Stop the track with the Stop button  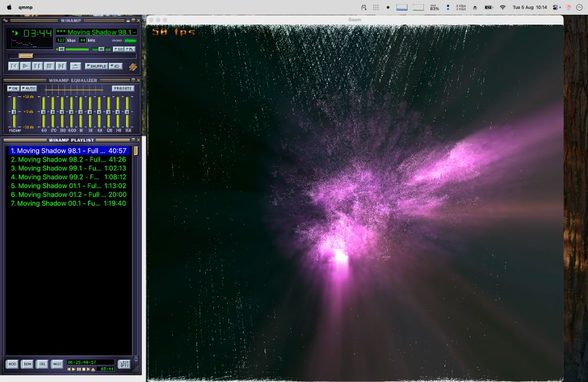coord(49,66)
